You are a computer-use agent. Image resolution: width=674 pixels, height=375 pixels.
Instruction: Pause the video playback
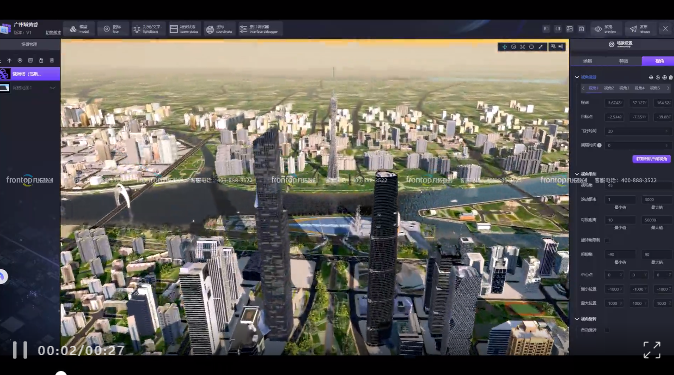pyautogui.click(x=20, y=350)
